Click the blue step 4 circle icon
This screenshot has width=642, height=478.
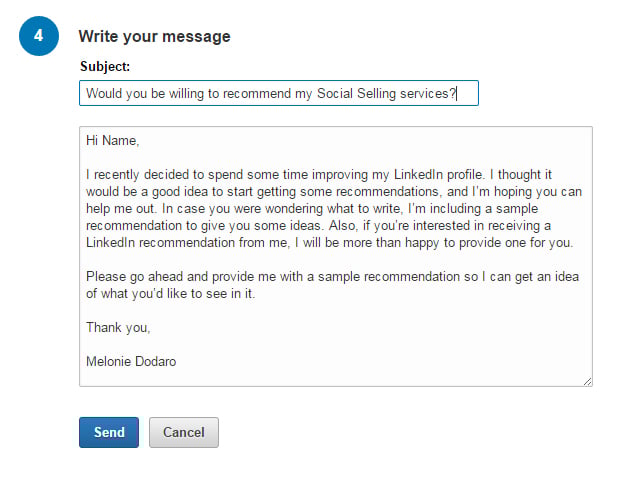click(x=39, y=36)
